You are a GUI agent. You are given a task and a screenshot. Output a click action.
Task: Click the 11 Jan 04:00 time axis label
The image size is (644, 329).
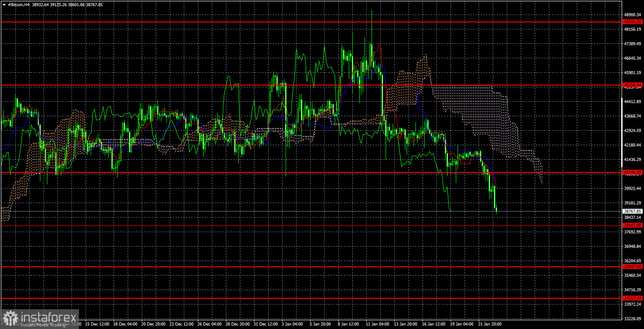click(x=378, y=324)
